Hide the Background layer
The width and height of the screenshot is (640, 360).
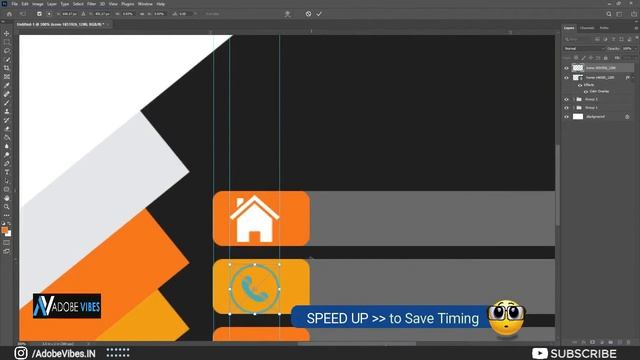coord(566,117)
